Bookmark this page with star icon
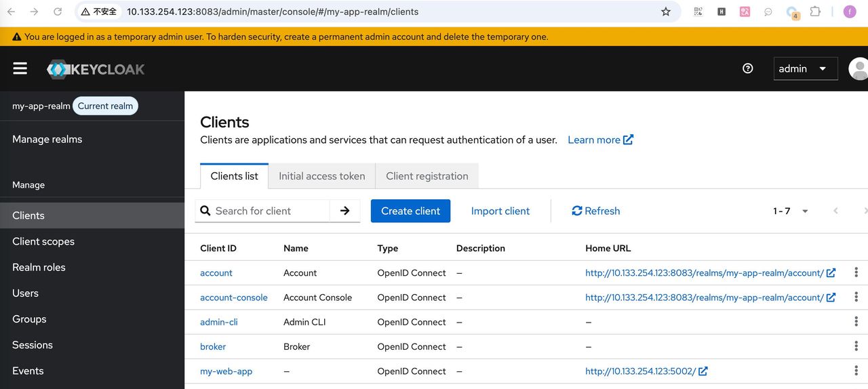The image size is (868, 389). click(665, 12)
